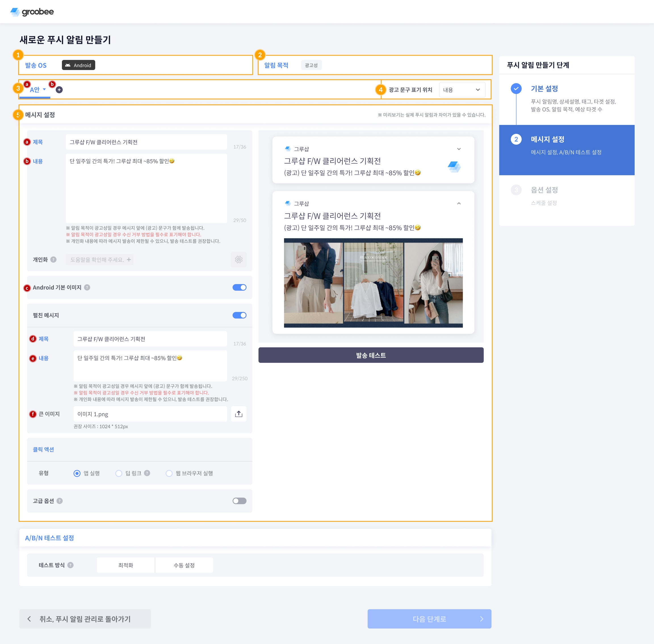Toggle the 펼친 메시지 switch
The image size is (654, 644).
(239, 315)
